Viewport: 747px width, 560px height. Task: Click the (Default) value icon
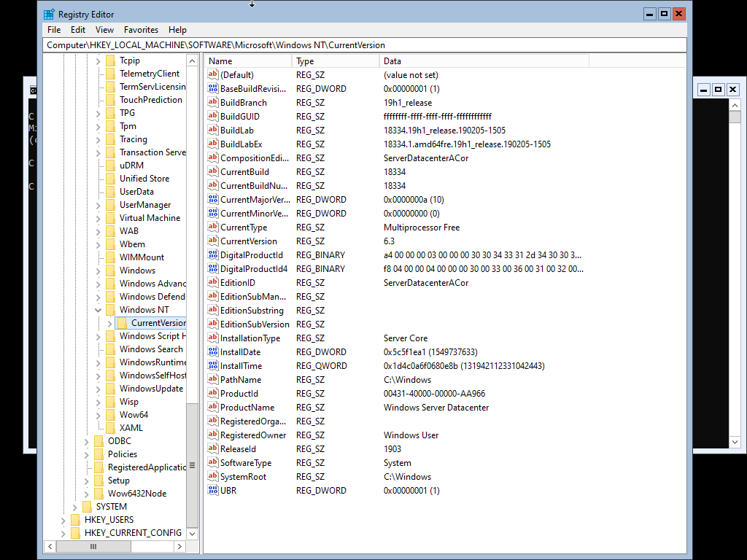click(x=213, y=75)
